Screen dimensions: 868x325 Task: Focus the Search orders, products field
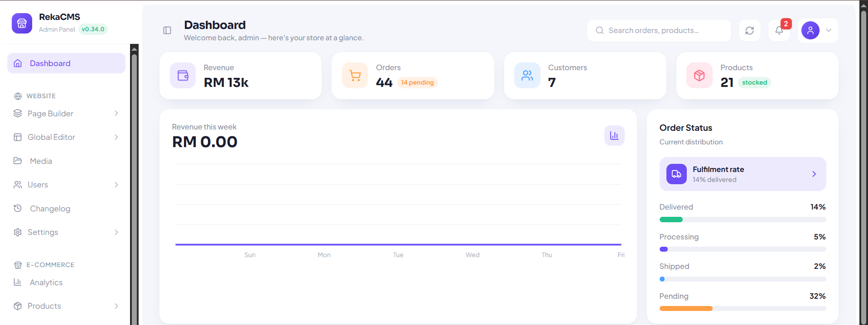[659, 30]
